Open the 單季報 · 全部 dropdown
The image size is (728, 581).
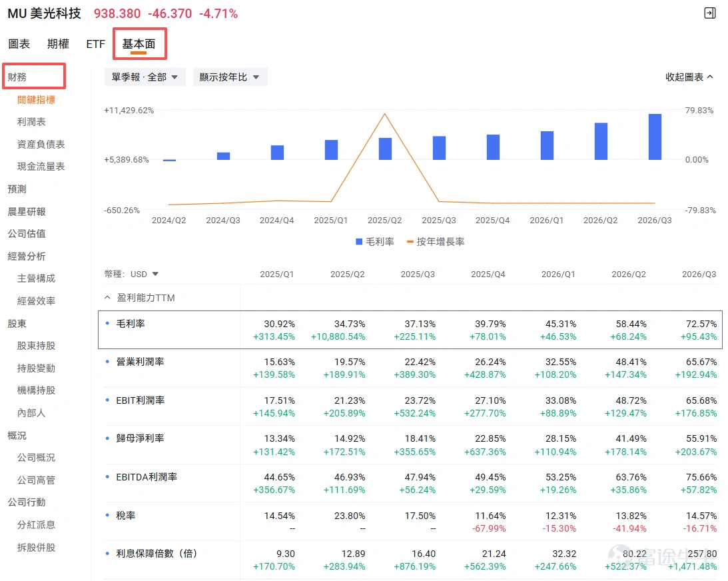(145, 77)
